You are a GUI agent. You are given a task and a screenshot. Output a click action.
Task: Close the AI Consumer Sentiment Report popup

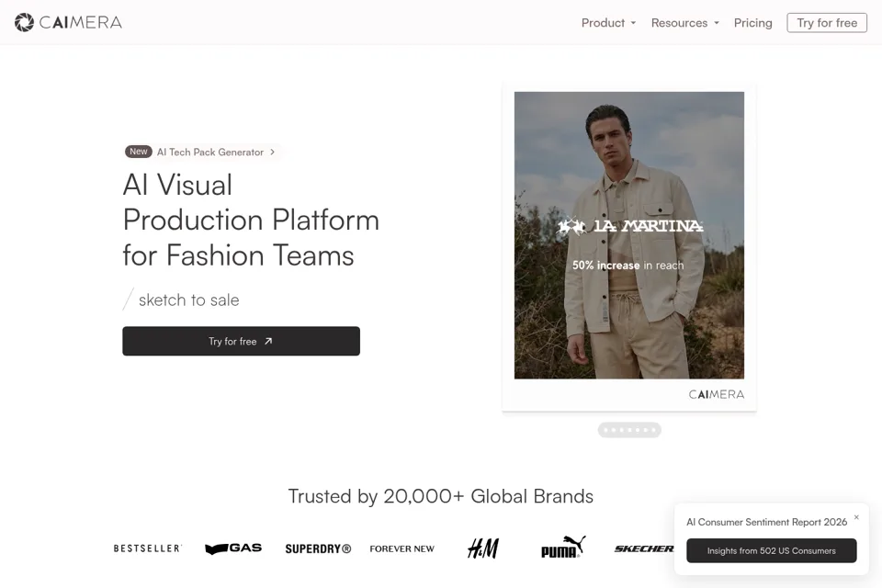[856, 517]
